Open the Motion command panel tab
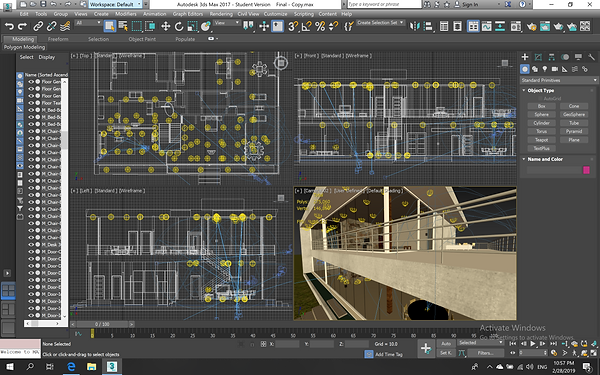Viewport: 600px width, 375px height. click(x=565, y=57)
